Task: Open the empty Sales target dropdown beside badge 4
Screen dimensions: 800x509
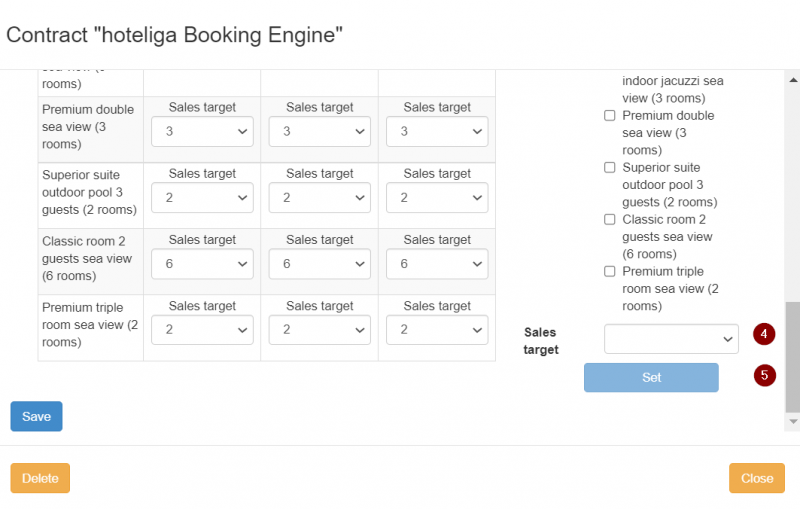Action: [671, 339]
